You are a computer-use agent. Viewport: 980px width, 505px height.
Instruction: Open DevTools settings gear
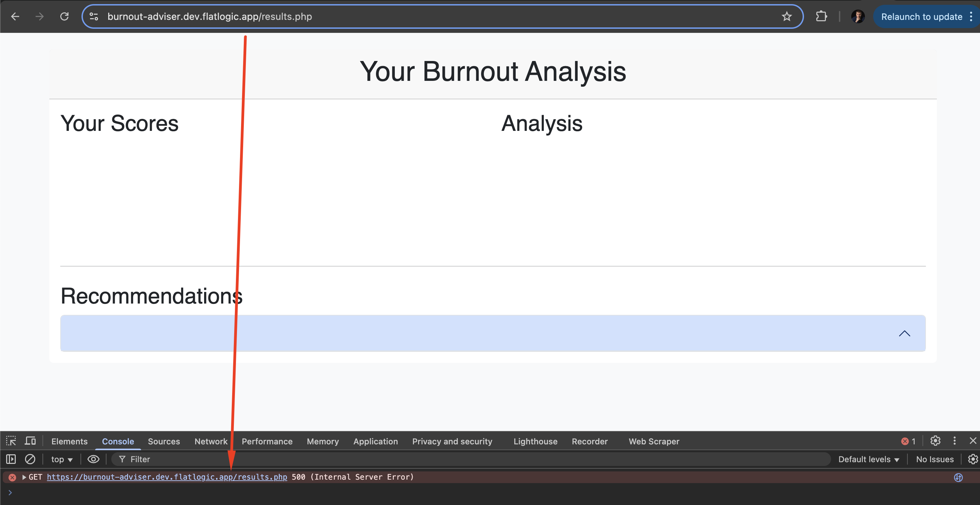(935, 441)
